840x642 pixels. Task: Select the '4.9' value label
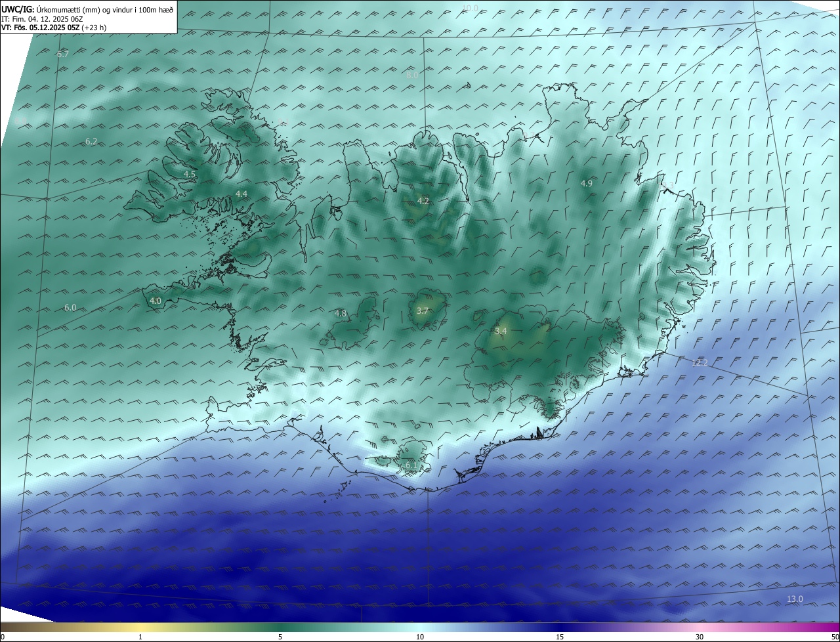point(587,183)
